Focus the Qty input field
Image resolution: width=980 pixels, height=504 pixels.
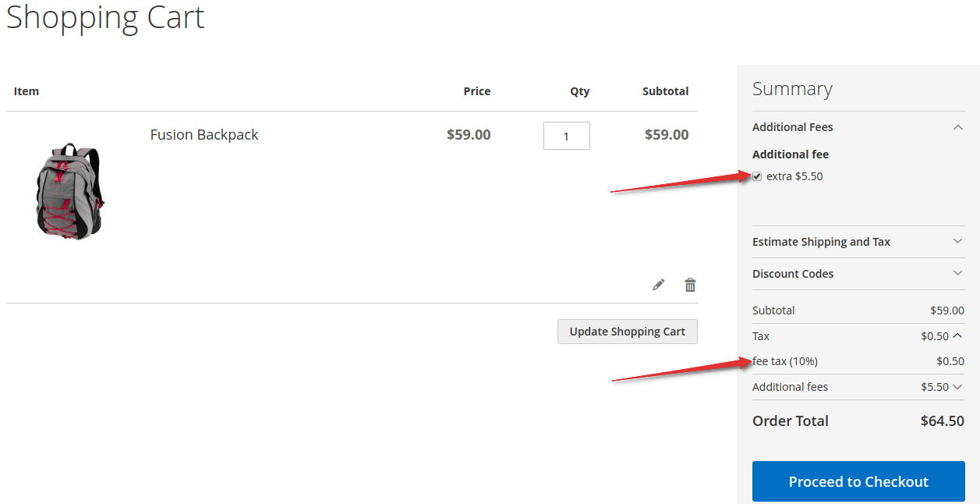coord(567,136)
